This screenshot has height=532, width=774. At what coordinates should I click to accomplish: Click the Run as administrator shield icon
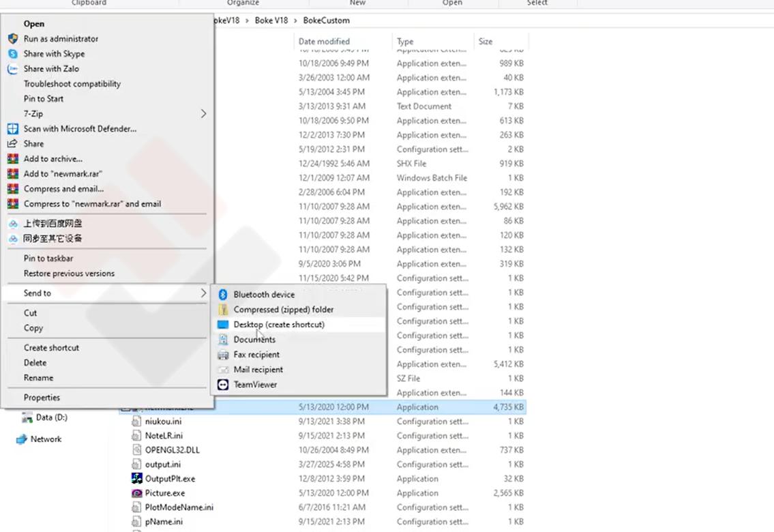[12, 39]
